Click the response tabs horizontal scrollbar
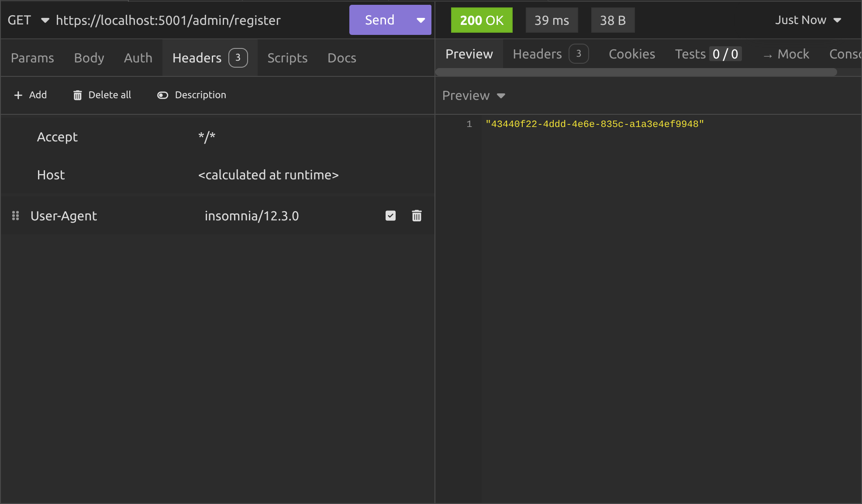862x504 pixels. tap(636, 72)
